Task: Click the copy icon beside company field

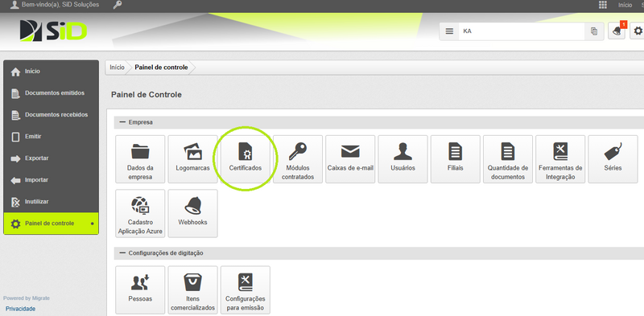Action: click(594, 31)
